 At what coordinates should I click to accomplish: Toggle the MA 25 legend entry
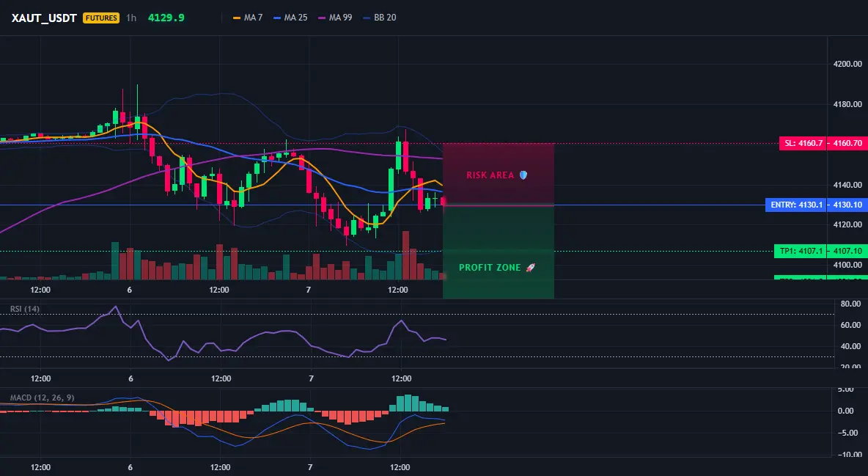pyautogui.click(x=290, y=18)
